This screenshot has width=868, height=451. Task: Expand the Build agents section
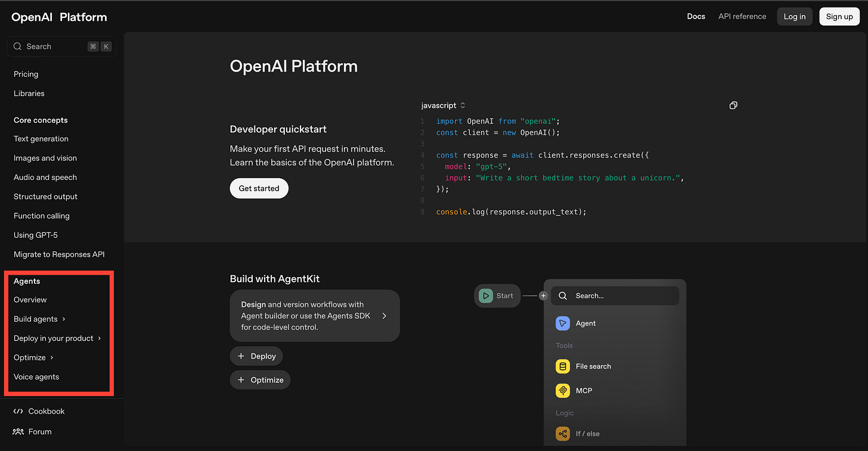(40, 319)
